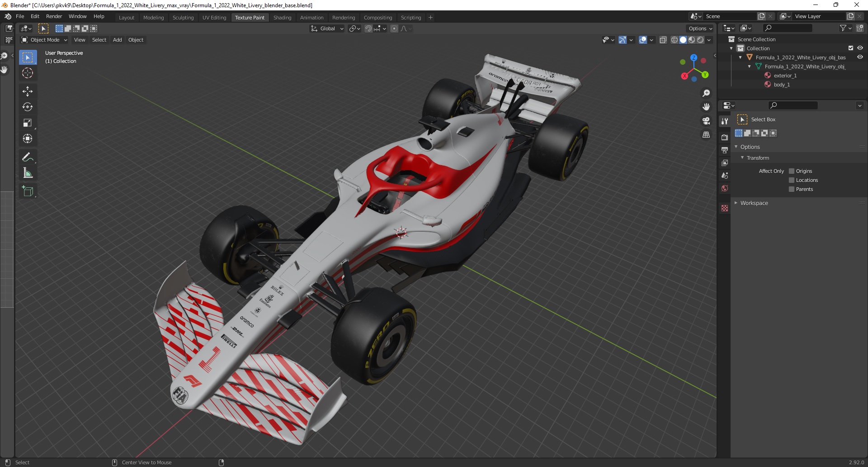Open the Object Mode dropdown
This screenshot has width=868, height=467.
pos(44,40)
